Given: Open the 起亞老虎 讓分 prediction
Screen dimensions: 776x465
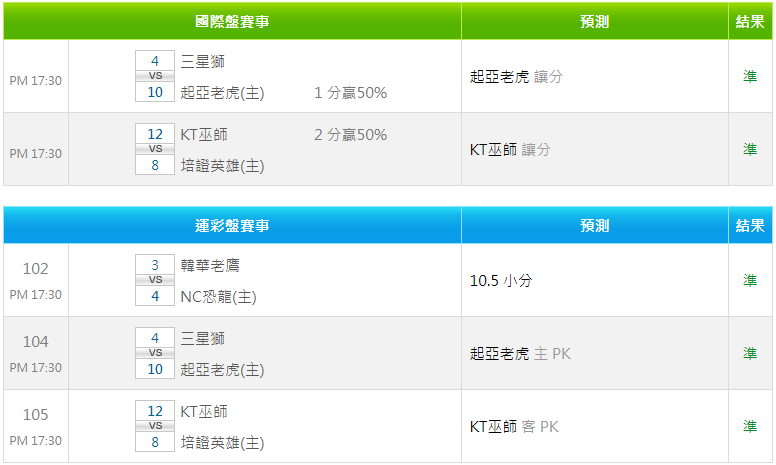Looking at the screenshot, I should pos(516,76).
